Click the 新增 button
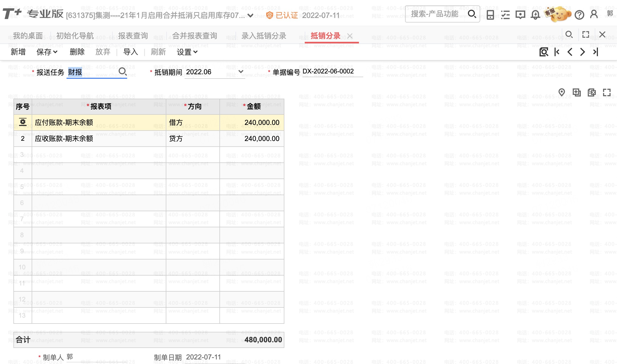617x364 pixels. point(18,52)
